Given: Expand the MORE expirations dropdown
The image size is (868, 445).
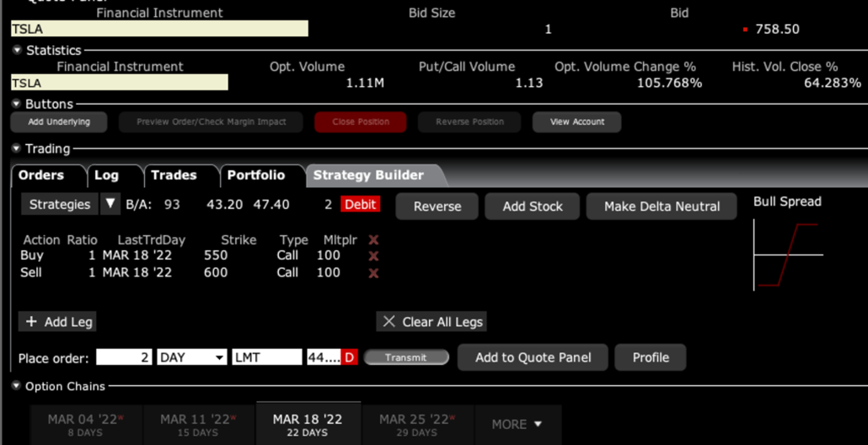Looking at the screenshot, I should click(517, 424).
